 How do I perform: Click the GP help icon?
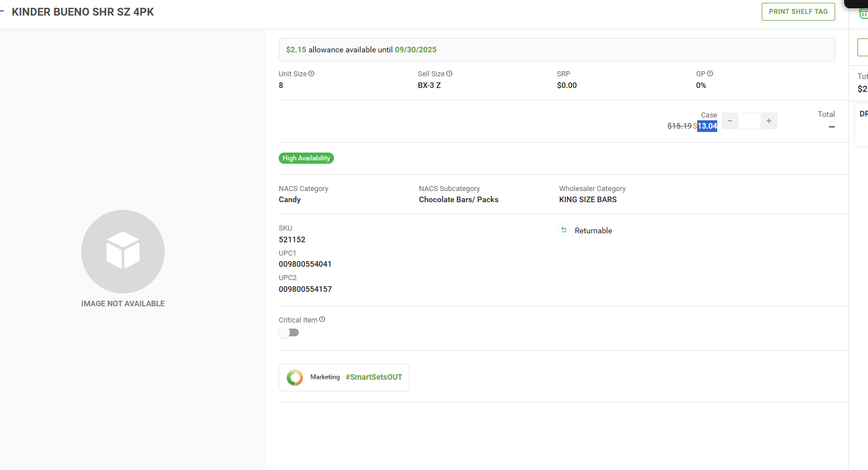pyautogui.click(x=710, y=74)
